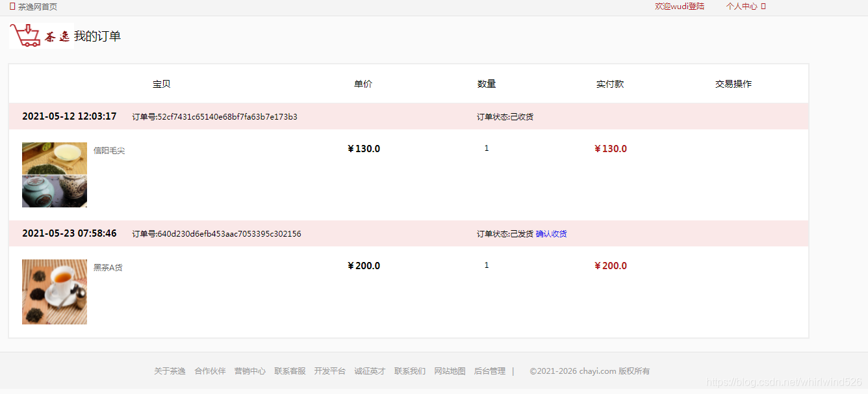Open the 茶逸网首页 link
The height and width of the screenshot is (394, 868).
38,7
